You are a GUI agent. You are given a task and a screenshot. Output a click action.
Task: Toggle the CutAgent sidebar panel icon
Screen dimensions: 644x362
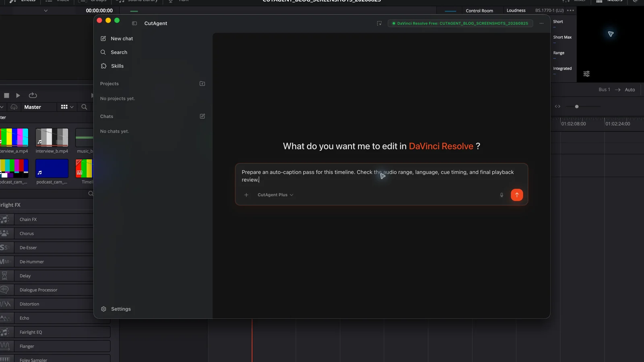click(134, 23)
